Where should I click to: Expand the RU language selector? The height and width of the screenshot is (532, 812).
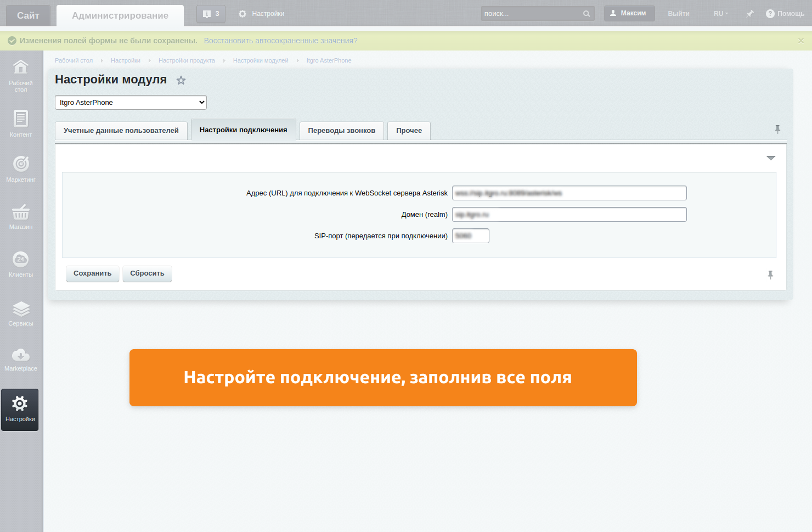720,14
